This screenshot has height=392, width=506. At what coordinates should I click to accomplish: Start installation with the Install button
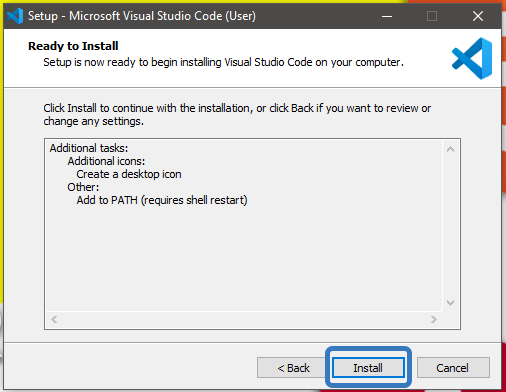pos(368,368)
